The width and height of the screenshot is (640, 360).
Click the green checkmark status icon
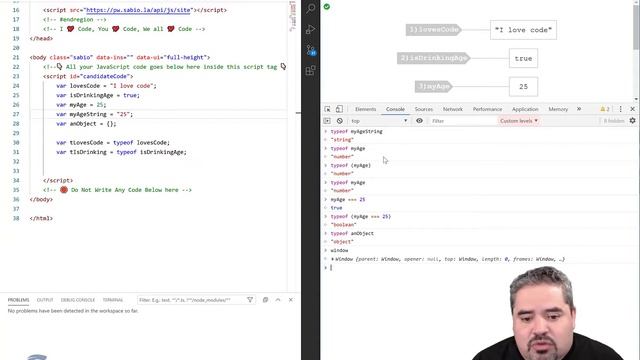click(x=327, y=7)
